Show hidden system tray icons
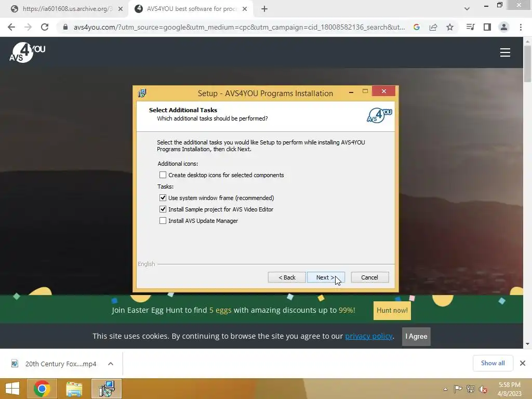 pyautogui.click(x=445, y=389)
